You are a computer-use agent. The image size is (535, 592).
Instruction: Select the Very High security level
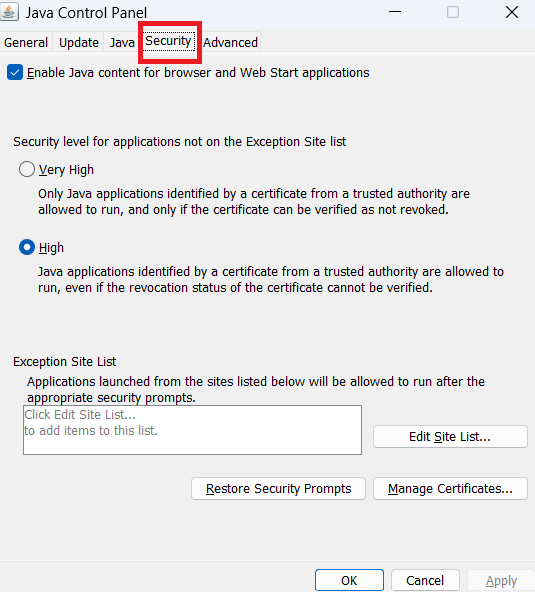point(27,169)
